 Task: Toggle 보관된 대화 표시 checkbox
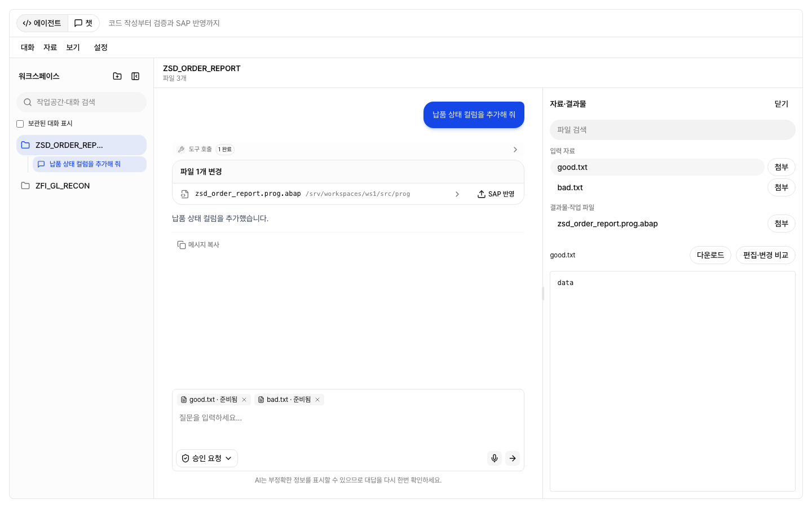[x=20, y=124]
